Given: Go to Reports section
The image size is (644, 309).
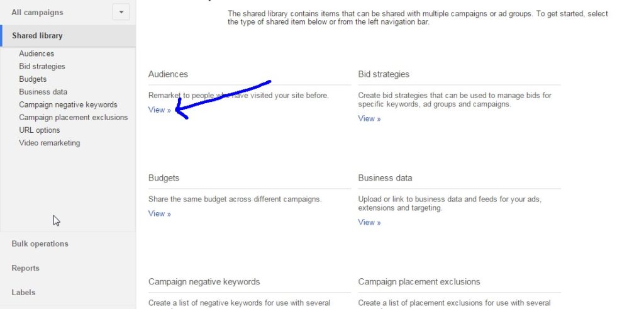Looking at the screenshot, I should (25, 268).
